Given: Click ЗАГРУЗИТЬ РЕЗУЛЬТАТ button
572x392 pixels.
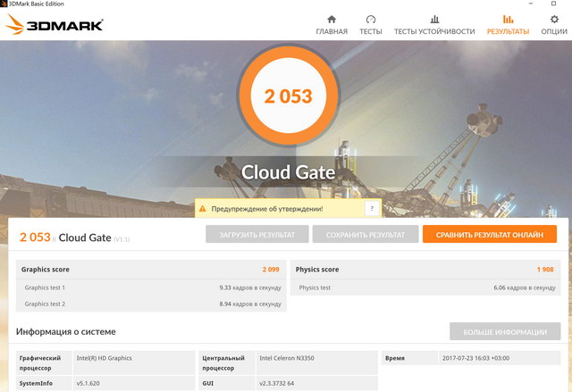Looking at the screenshot, I should click(257, 234).
